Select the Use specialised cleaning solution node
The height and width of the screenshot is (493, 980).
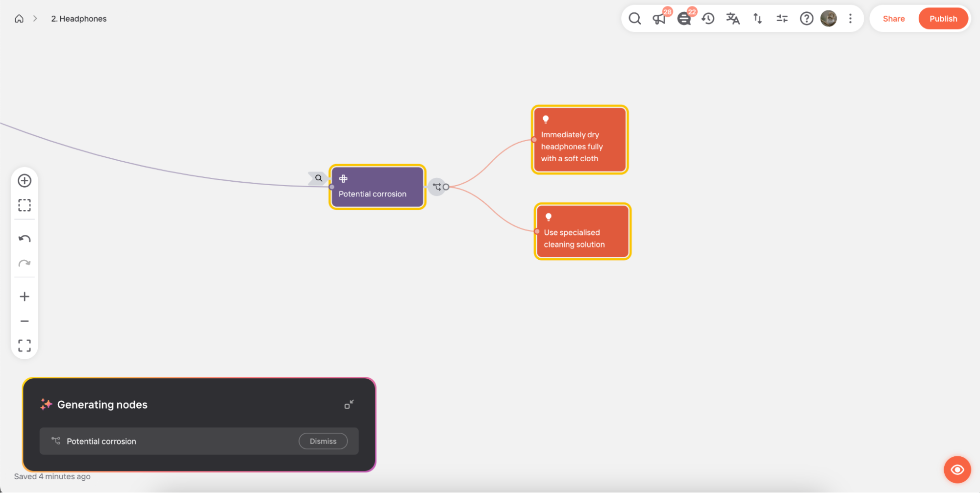[x=582, y=231]
